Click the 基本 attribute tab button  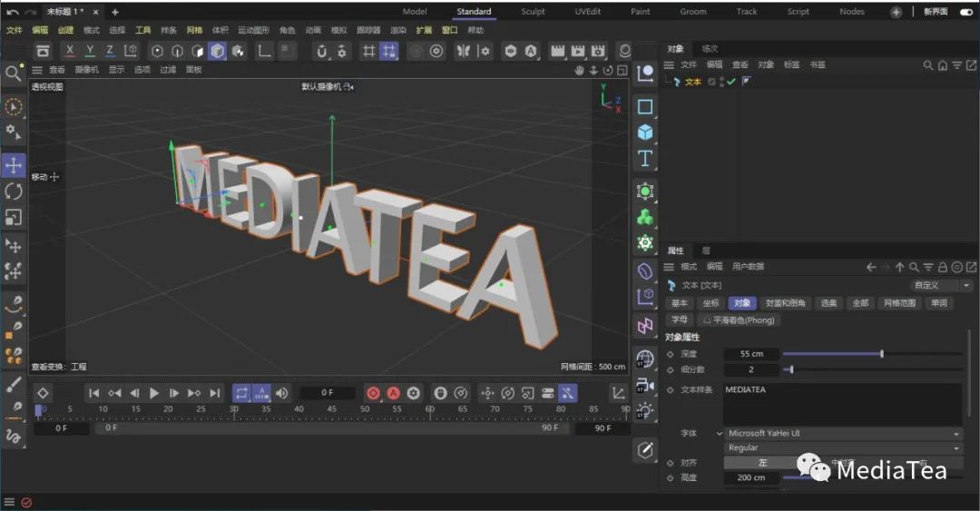pos(680,303)
